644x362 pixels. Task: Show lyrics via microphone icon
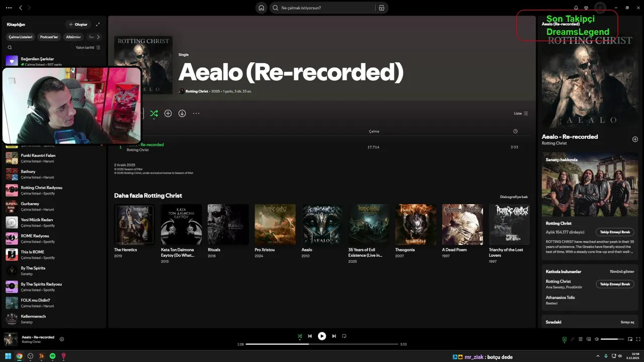click(x=573, y=339)
